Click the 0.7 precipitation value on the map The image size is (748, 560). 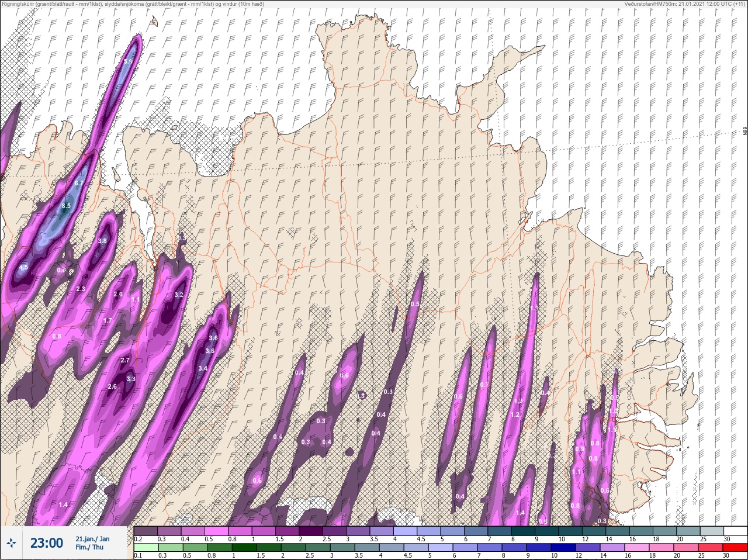[x=484, y=385]
